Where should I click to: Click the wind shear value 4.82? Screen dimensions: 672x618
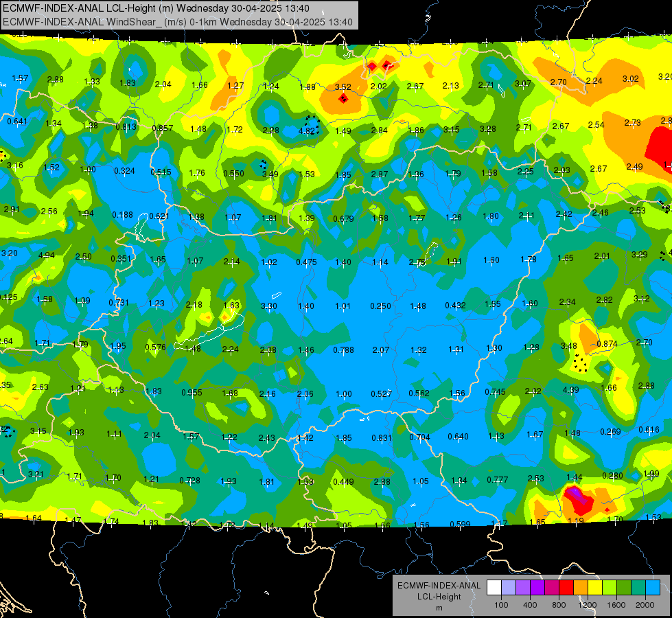(306, 130)
